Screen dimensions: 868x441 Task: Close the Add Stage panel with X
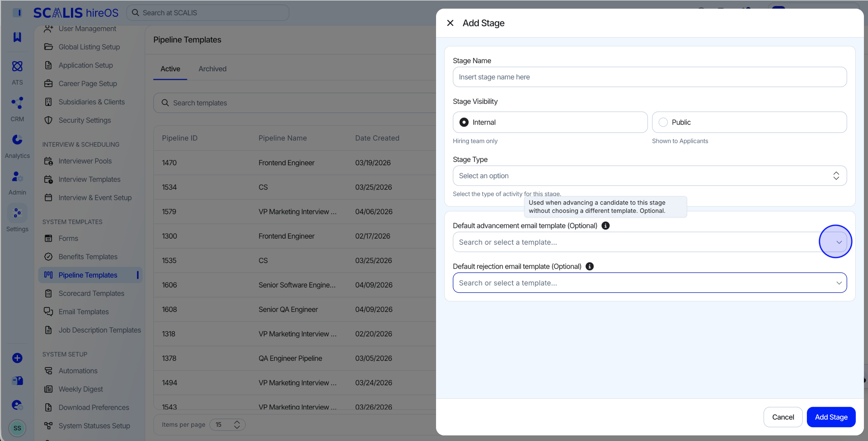pos(450,23)
